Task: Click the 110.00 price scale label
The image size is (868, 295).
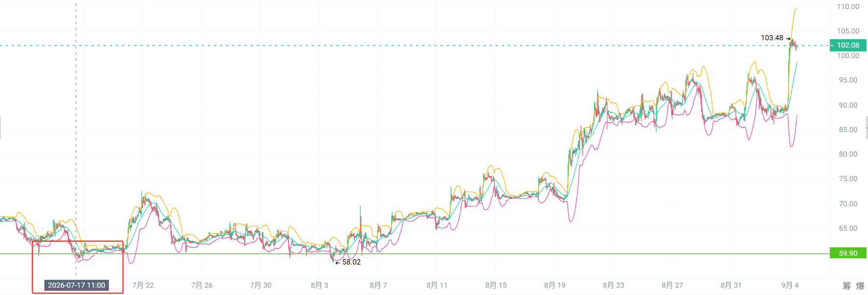Action: [848, 6]
